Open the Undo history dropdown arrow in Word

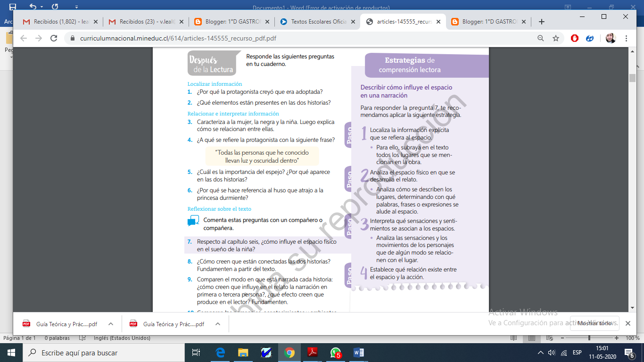point(41,7)
